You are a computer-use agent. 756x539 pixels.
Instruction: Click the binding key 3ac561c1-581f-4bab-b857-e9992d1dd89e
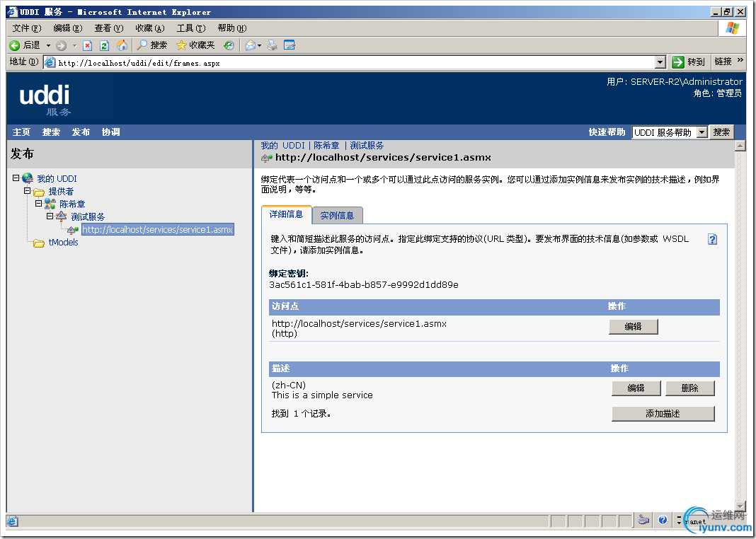tap(364, 284)
